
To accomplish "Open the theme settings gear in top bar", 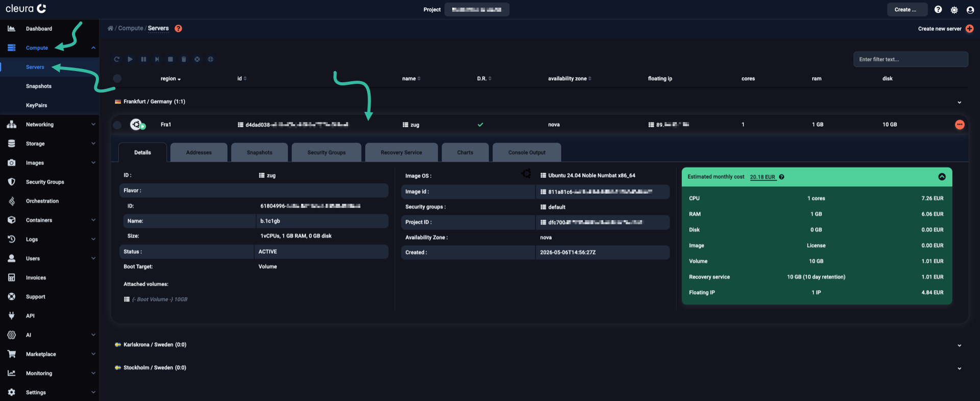I will coord(954,10).
